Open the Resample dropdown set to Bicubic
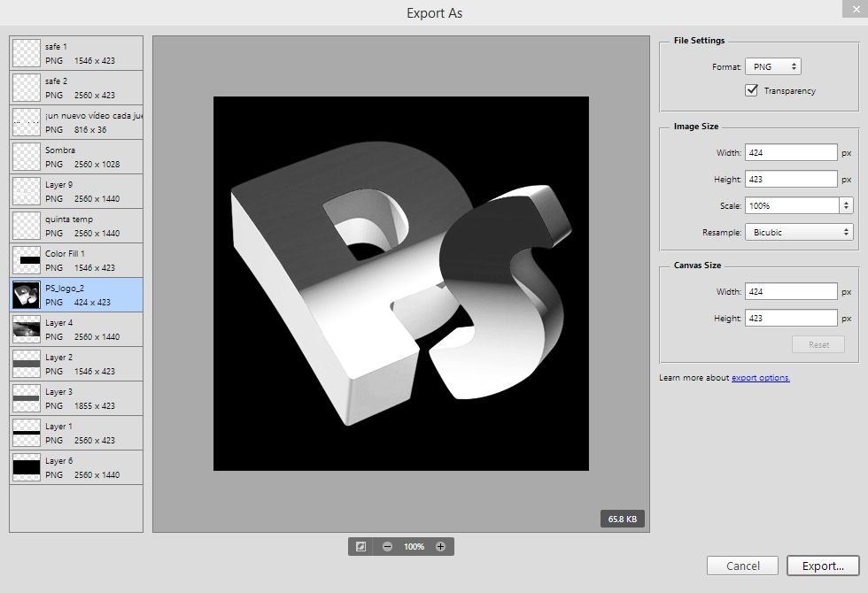This screenshot has height=593, width=868. tap(799, 232)
